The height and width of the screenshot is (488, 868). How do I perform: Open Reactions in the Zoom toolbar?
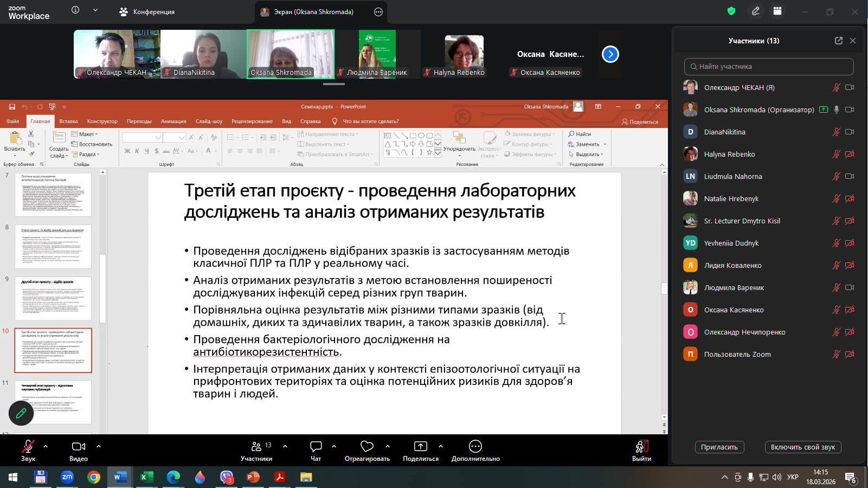[367, 446]
